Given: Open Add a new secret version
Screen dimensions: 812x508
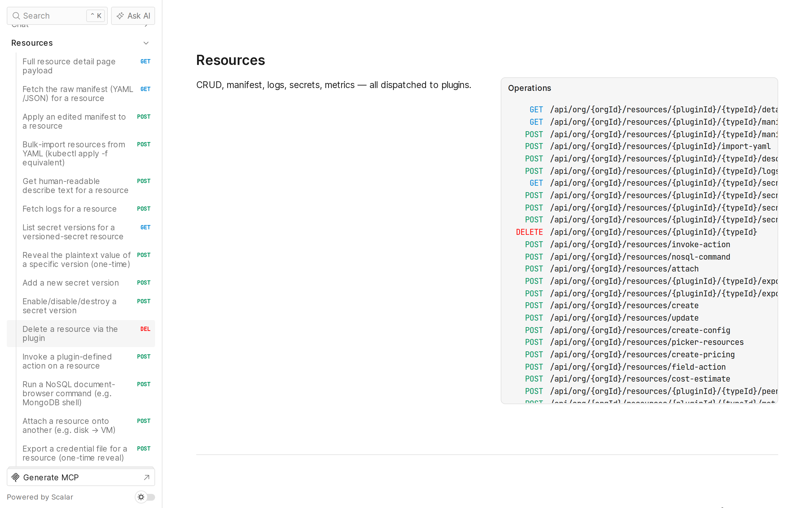Looking at the screenshot, I should pos(81,283).
